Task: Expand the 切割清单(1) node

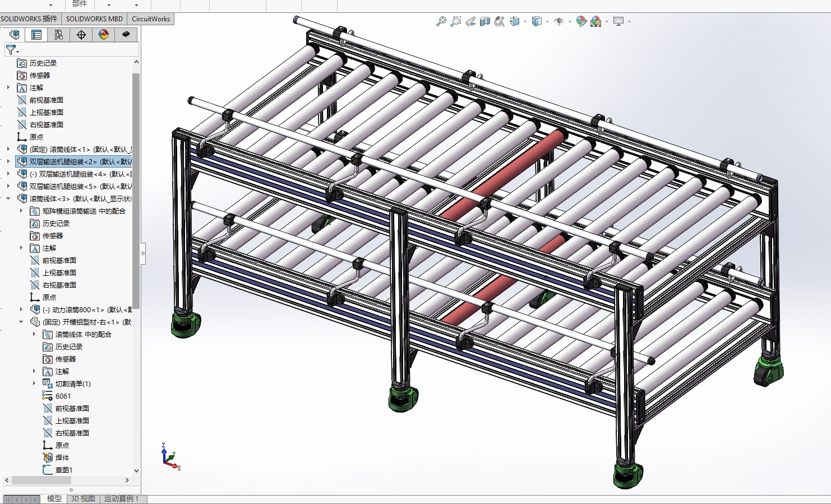Action: tap(34, 383)
